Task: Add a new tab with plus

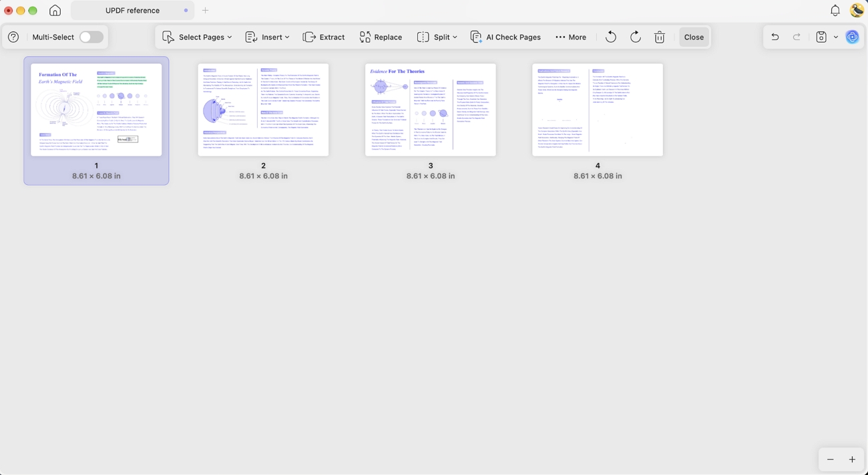Action: click(x=205, y=11)
